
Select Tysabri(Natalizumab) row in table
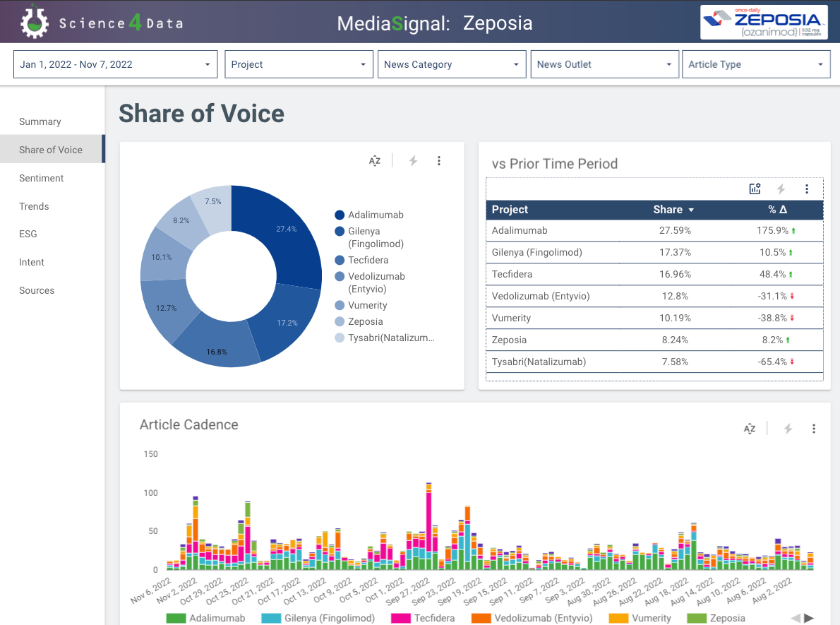pos(654,362)
